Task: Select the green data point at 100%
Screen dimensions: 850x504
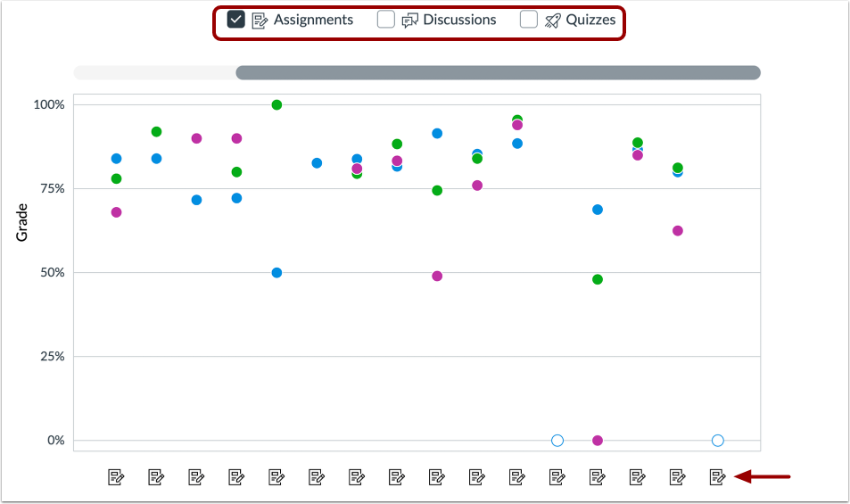Action: coord(276,105)
